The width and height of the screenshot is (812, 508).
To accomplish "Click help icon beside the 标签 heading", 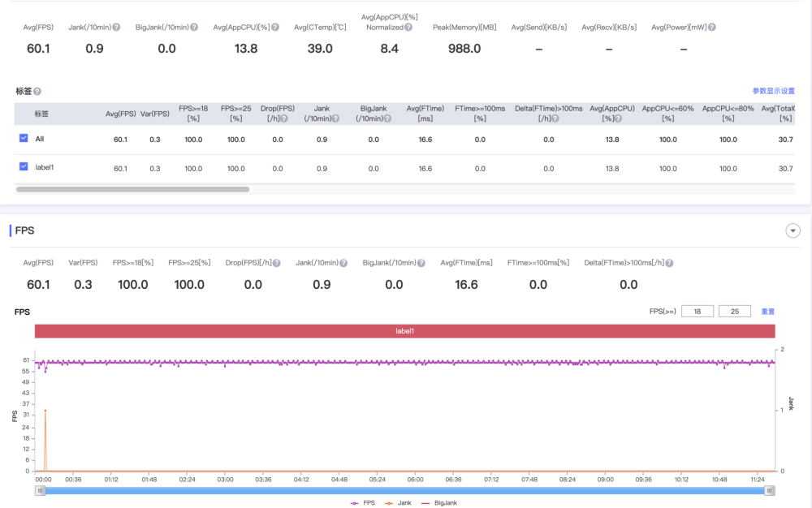I will point(37,92).
